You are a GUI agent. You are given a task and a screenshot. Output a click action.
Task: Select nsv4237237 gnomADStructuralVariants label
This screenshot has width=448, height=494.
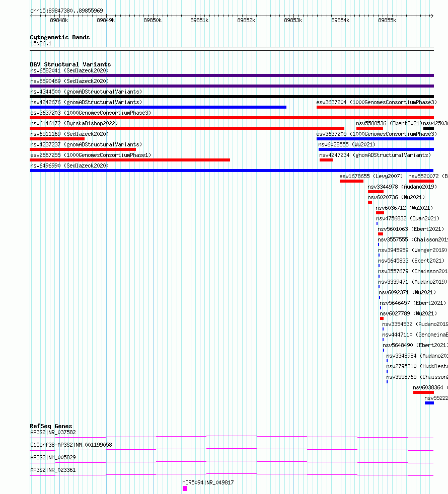point(86,144)
